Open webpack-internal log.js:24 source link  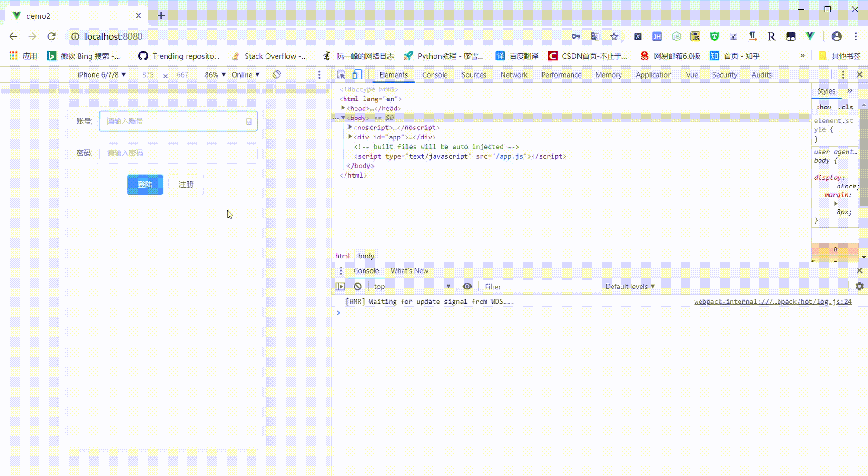(773, 302)
